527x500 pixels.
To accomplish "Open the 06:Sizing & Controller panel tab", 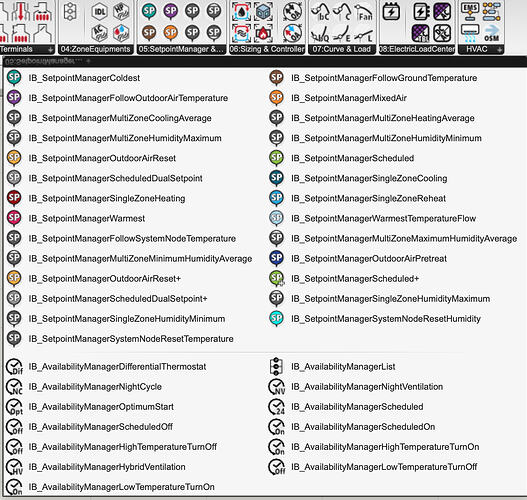I will tap(267, 49).
